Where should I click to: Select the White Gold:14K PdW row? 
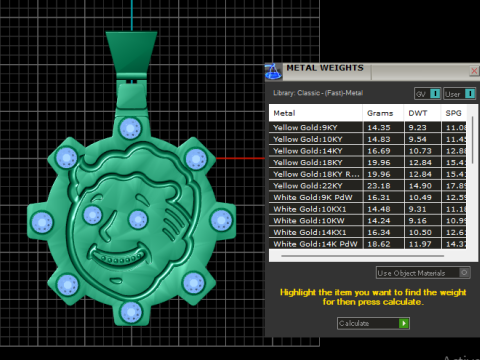coord(368,244)
